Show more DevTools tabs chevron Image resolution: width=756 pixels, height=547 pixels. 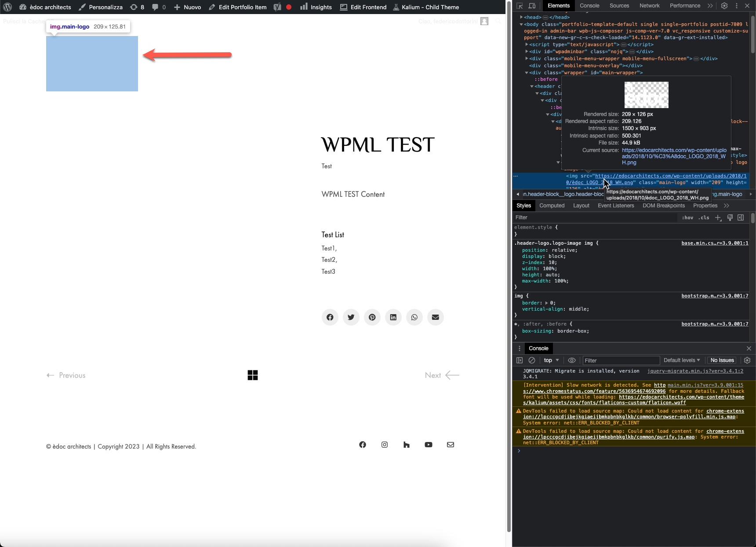(710, 6)
